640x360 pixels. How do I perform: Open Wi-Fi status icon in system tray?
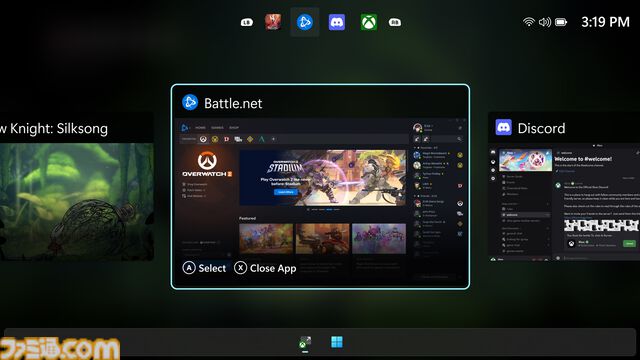pos(529,22)
